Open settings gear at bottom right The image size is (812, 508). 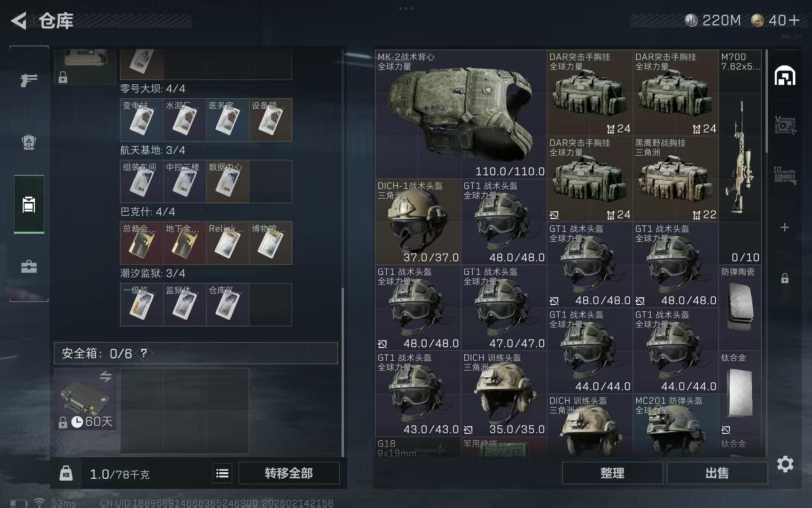click(x=785, y=464)
